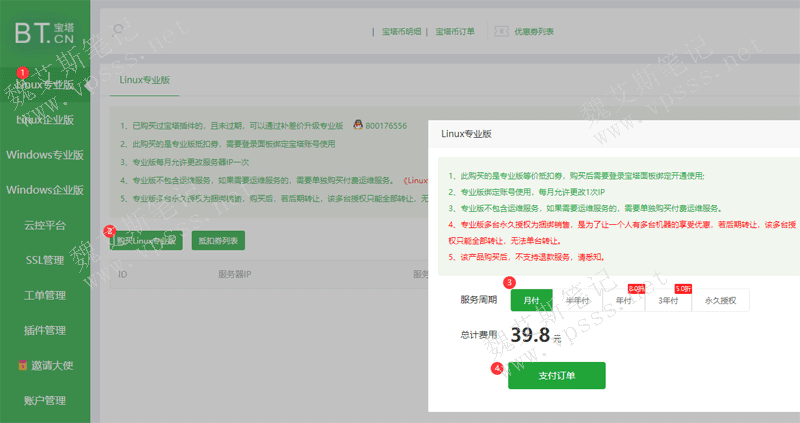Click the BT.CN logo
This screenshot has width=800, height=423.
click(44, 31)
